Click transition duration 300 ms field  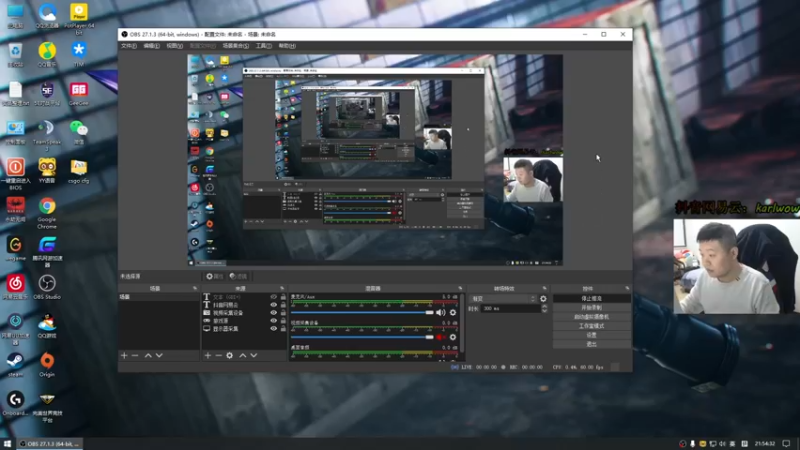[510, 308]
